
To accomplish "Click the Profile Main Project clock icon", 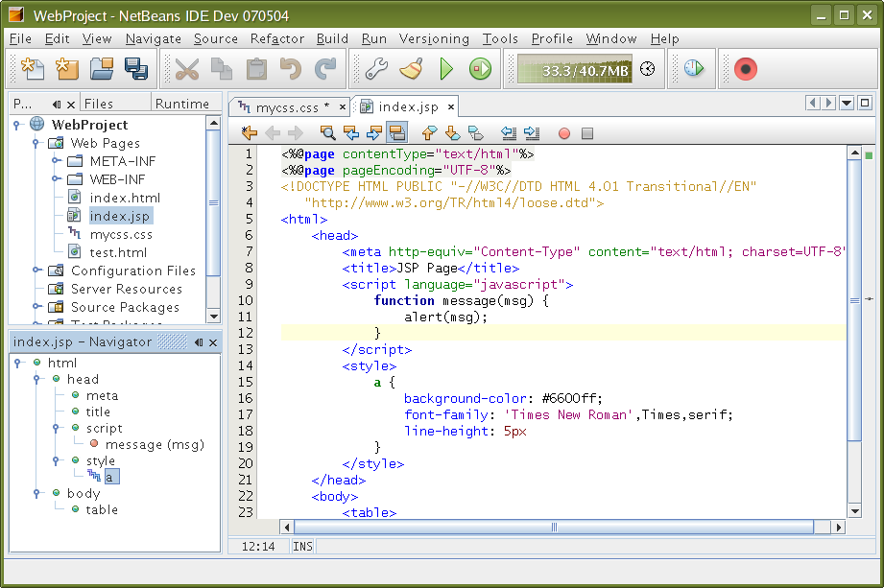I will point(694,69).
